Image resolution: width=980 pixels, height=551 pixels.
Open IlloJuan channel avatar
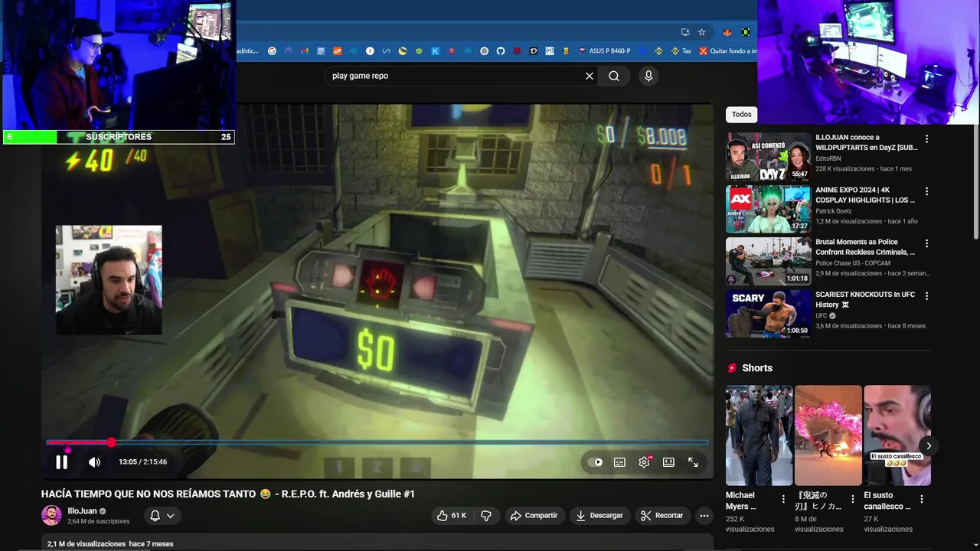[x=51, y=516]
